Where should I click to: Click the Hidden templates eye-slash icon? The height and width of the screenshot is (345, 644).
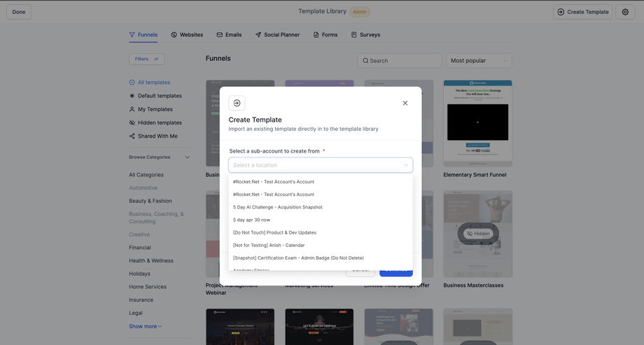point(132,122)
